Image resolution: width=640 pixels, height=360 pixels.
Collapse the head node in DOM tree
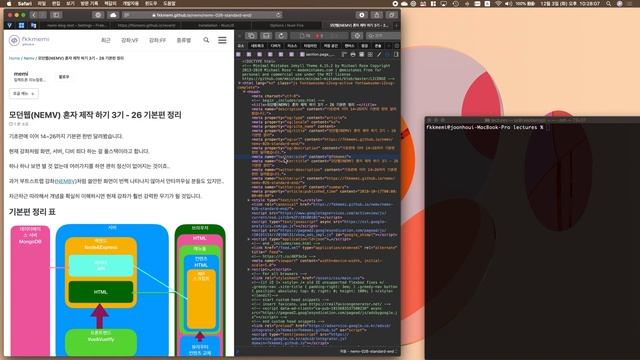(x=244, y=92)
